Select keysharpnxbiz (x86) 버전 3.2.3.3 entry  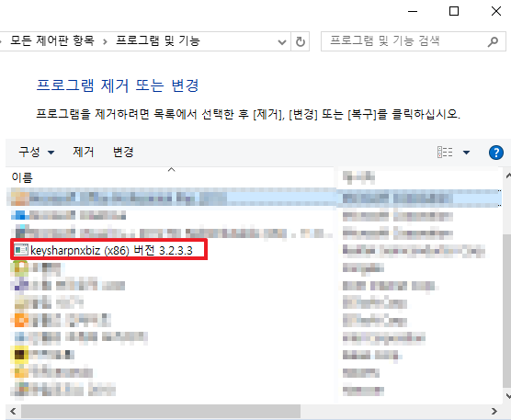108,250
